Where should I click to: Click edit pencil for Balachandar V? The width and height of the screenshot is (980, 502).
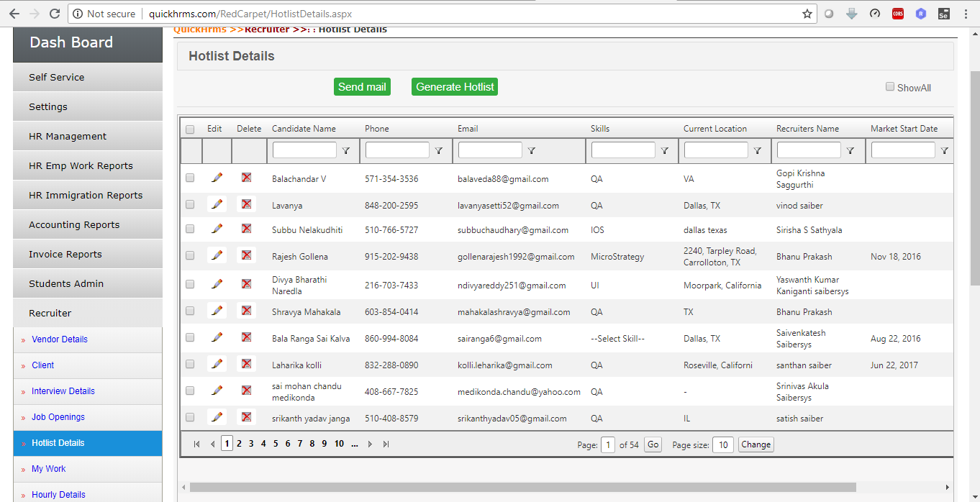coord(217,178)
